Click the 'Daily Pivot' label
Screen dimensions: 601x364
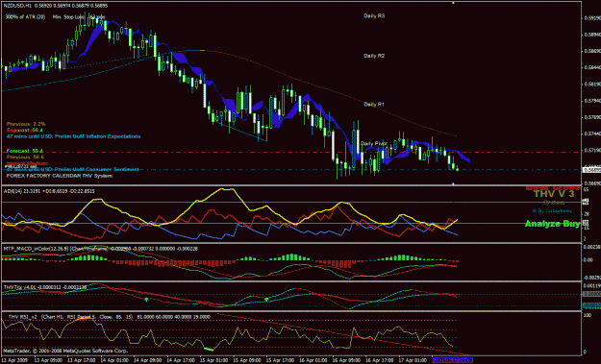(x=374, y=143)
